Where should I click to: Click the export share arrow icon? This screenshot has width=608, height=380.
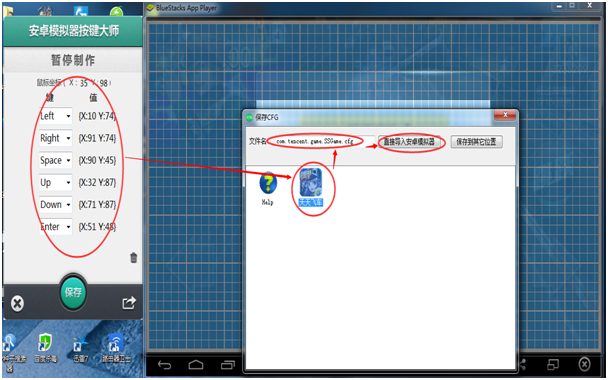pos(129,303)
